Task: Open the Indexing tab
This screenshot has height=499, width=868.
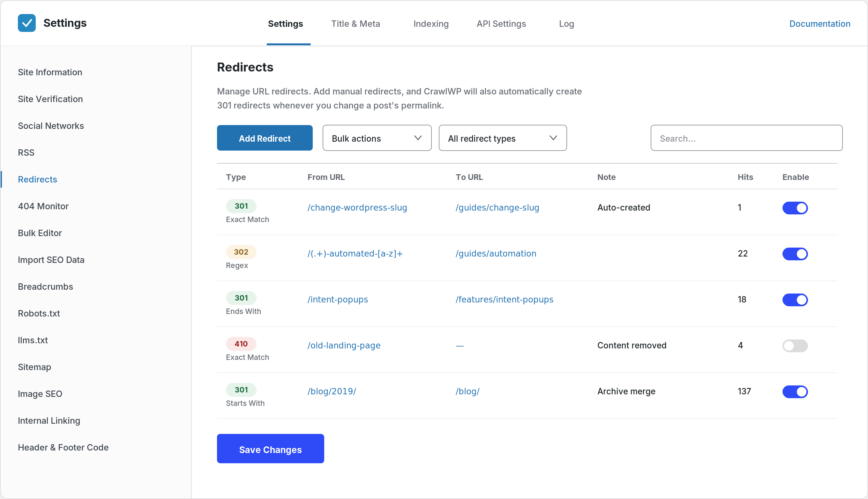Action: coord(431,24)
